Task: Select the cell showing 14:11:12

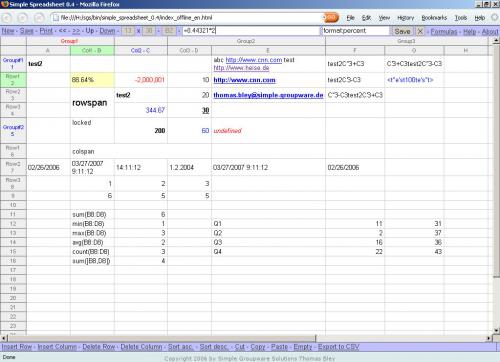Action: coord(141,167)
